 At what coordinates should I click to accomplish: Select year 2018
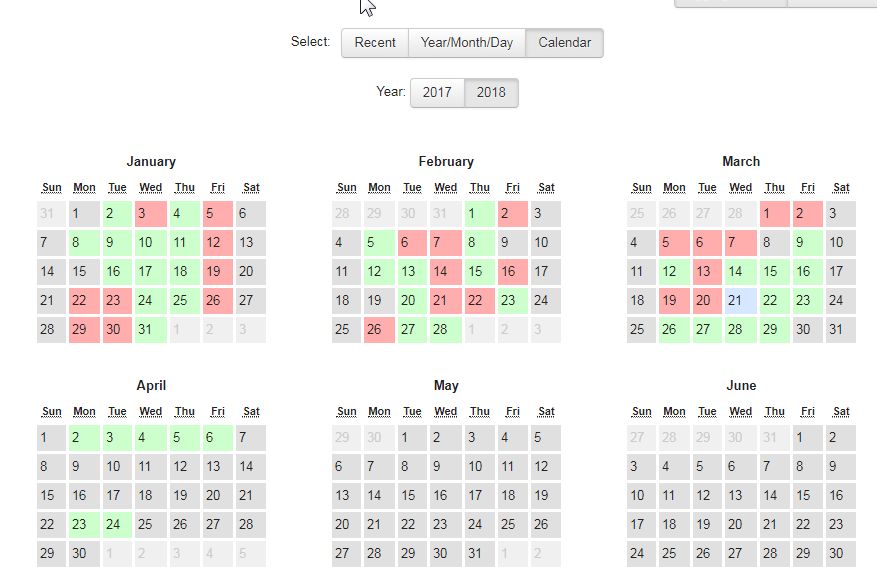[491, 92]
